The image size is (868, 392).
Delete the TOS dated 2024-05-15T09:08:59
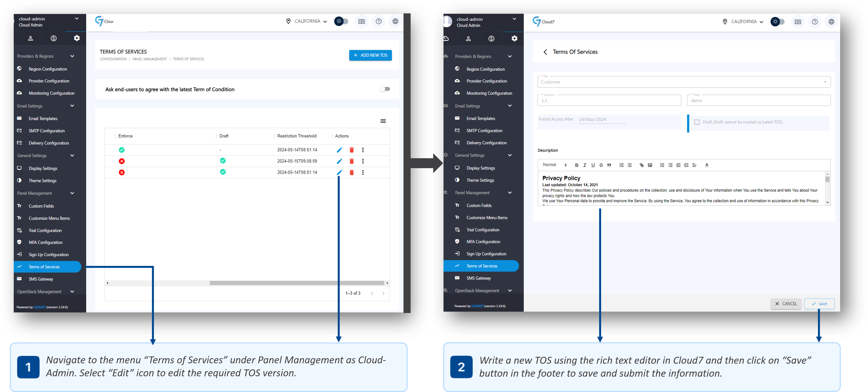pos(351,161)
